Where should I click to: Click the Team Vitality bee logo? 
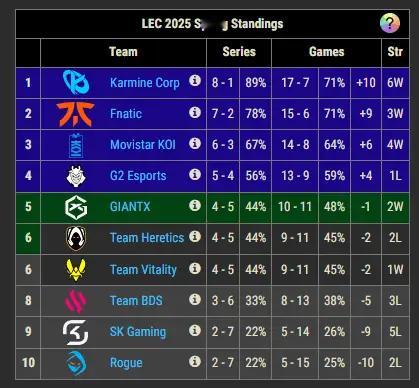[76, 269]
